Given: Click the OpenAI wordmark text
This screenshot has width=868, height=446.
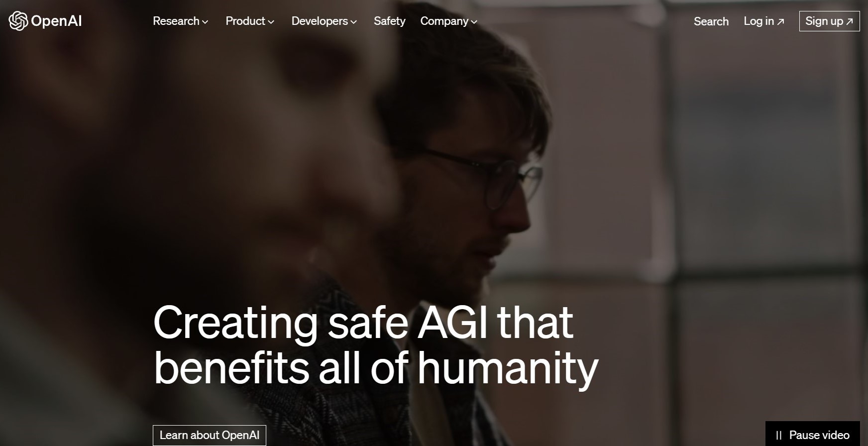Looking at the screenshot, I should [56, 21].
